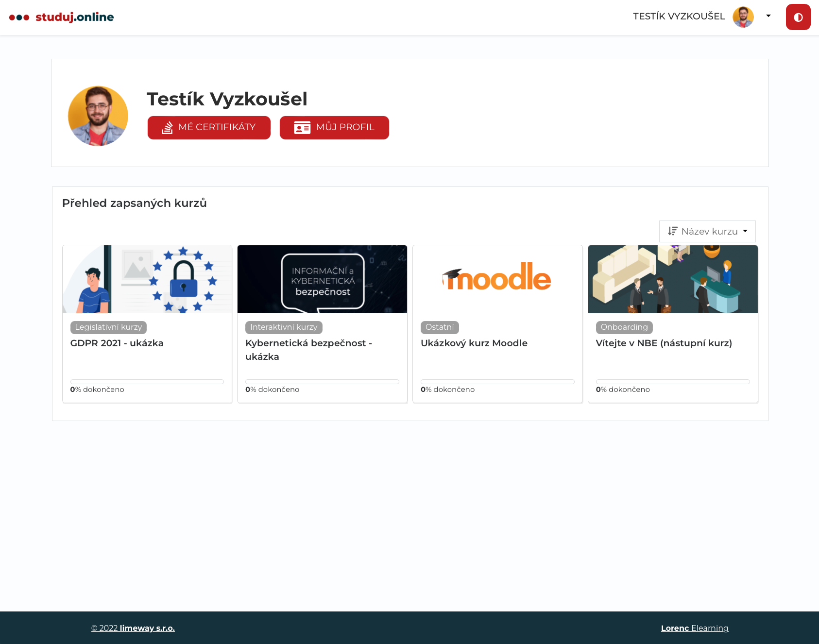Click the studuj.online logo
The image size is (819, 644).
click(62, 17)
